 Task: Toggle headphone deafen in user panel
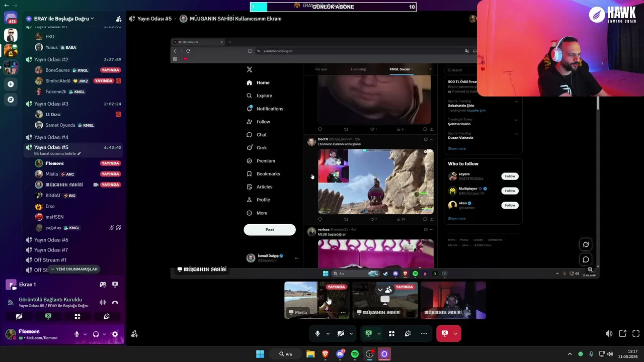click(96, 334)
